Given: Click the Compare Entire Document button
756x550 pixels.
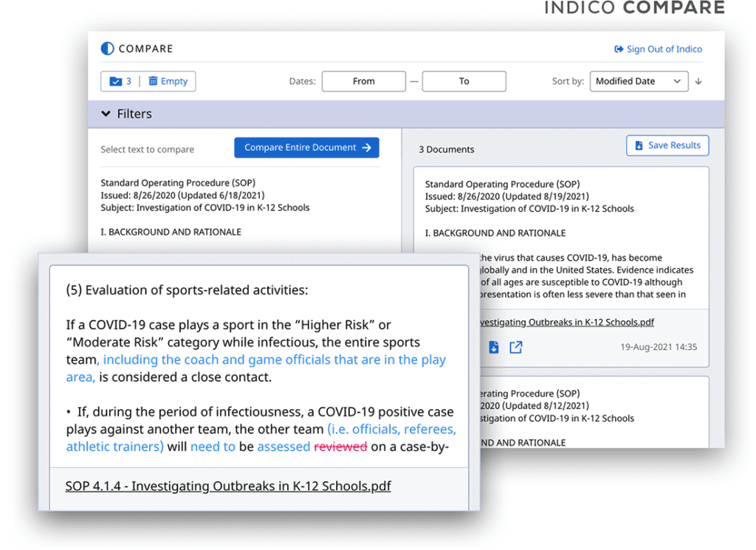Looking at the screenshot, I should point(306,148).
